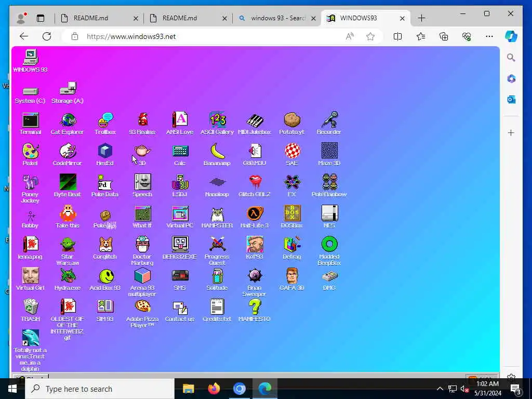The height and width of the screenshot is (399, 532).
Task: Open the Trollbox chat icon
Action: coord(105,124)
